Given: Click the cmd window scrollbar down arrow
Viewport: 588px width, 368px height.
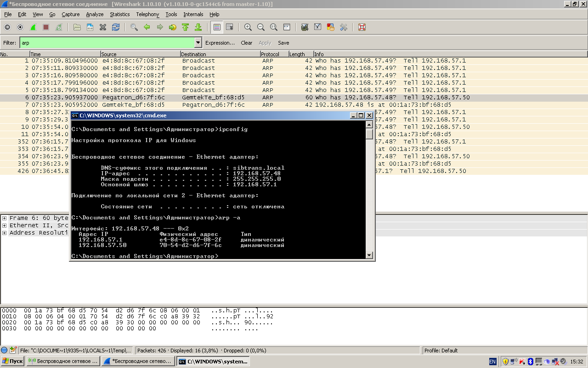Looking at the screenshot, I should [369, 255].
